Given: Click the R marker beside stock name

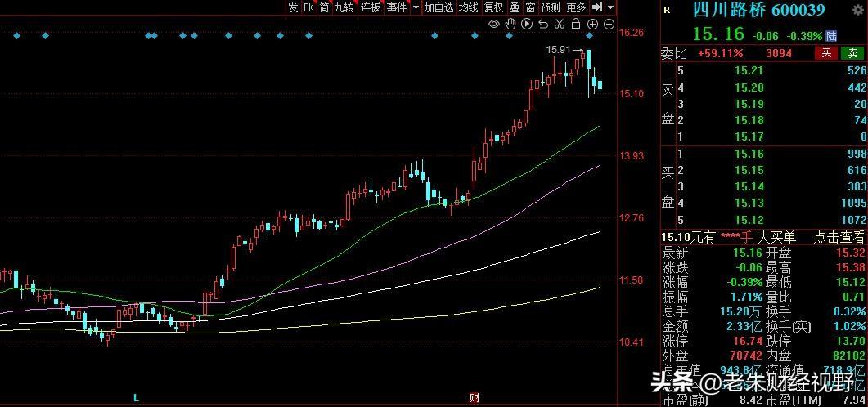Looking at the screenshot, I should (x=667, y=10).
